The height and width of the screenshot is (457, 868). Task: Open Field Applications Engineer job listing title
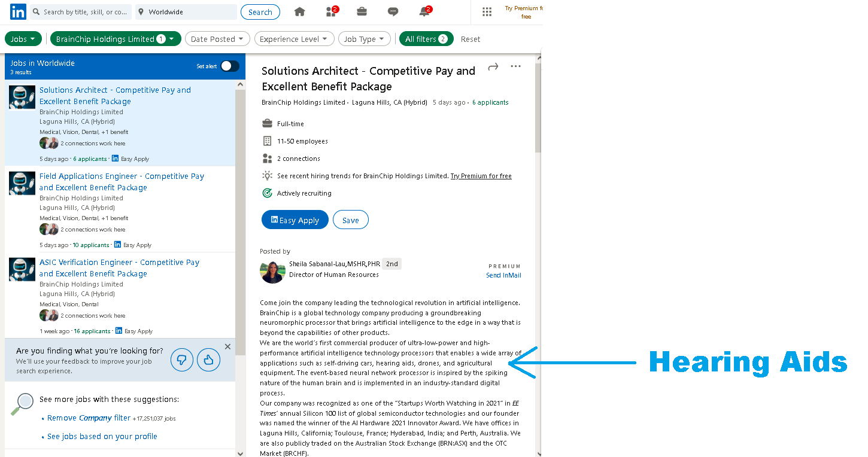pos(122,182)
